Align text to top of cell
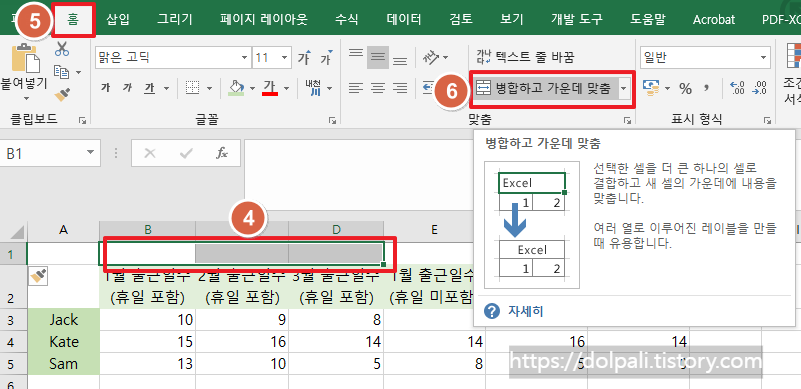 [x=355, y=53]
